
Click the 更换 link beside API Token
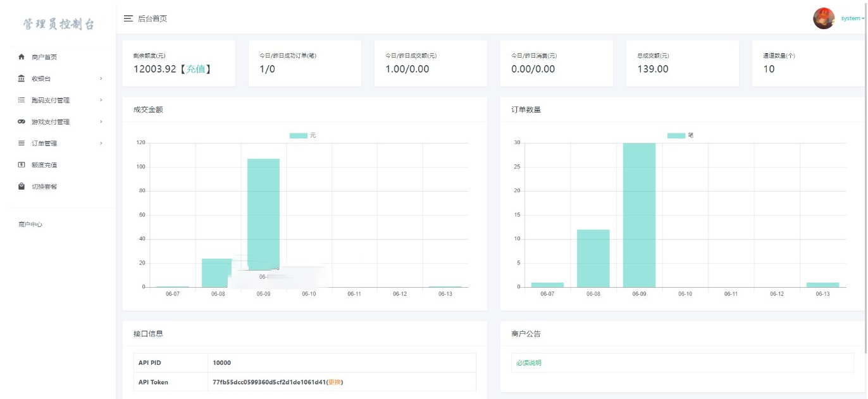point(334,382)
